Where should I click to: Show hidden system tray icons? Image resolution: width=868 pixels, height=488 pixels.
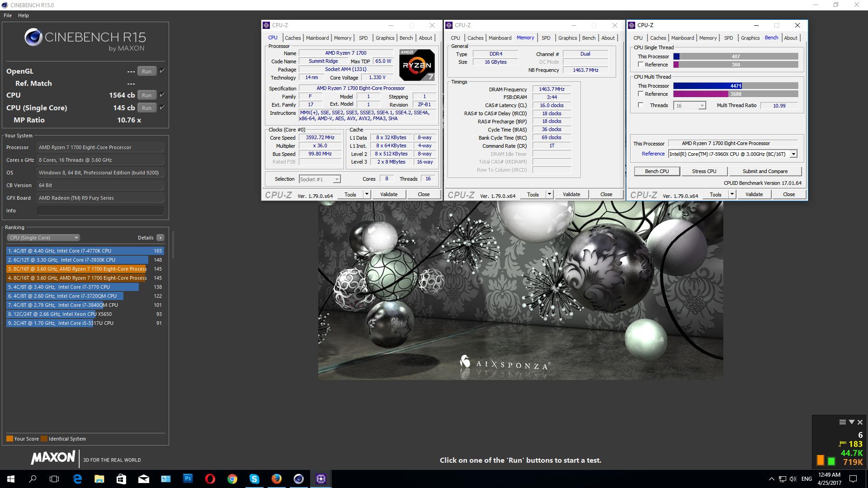(771, 479)
